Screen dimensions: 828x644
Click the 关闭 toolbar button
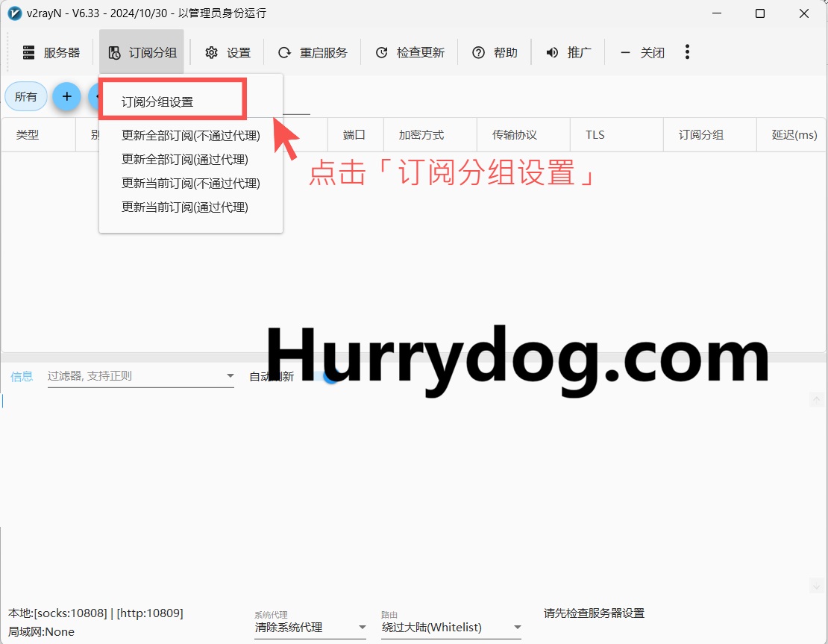[642, 52]
